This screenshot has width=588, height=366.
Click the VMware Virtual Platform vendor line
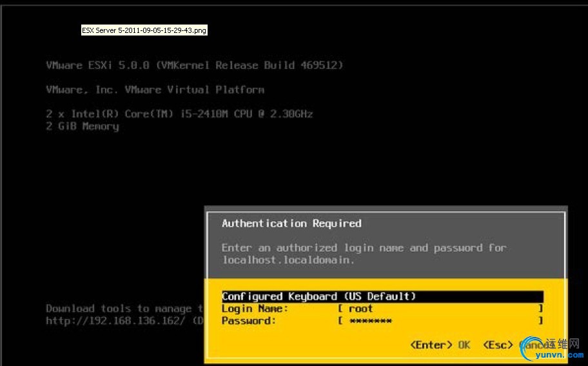pyautogui.click(x=155, y=90)
